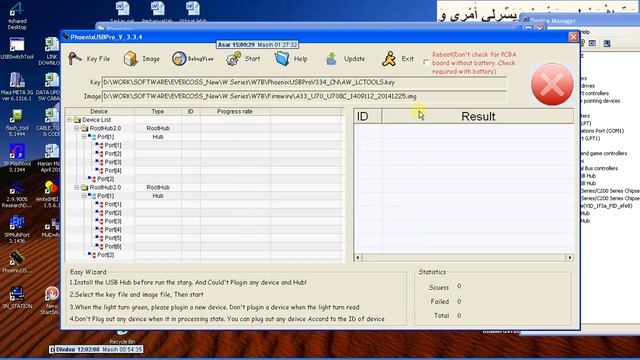Select MulDwN desktop icon
Image resolution: width=640 pixels, height=360 pixels.
pyautogui.click(x=51, y=228)
